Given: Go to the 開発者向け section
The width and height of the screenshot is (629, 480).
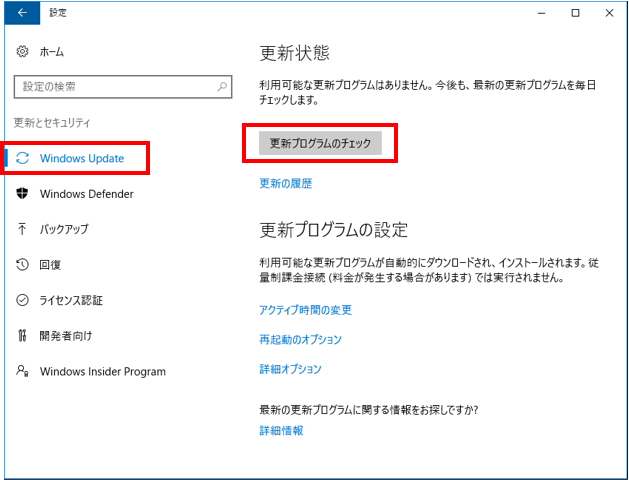Looking at the screenshot, I should pyautogui.click(x=66, y=336).
